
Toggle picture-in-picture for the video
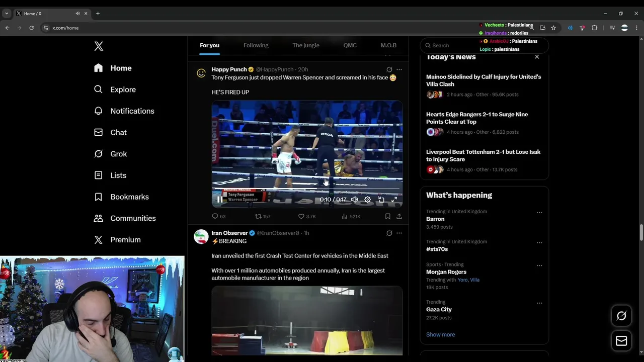click(381, 200)
